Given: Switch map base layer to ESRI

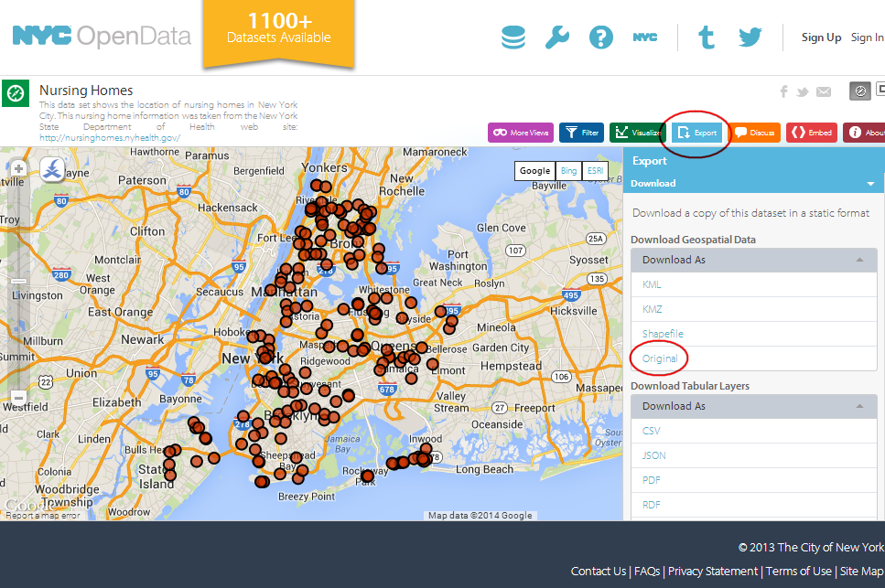Looking at the screenshot, I should [595, 171].
